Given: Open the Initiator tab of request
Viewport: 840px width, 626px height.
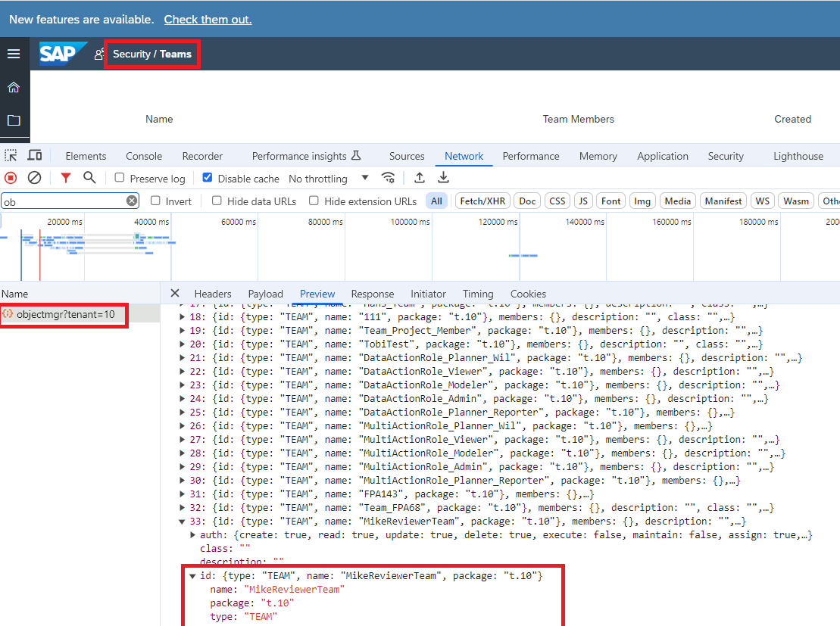Looking at the screenshot, I should click(x=428, y=294).
